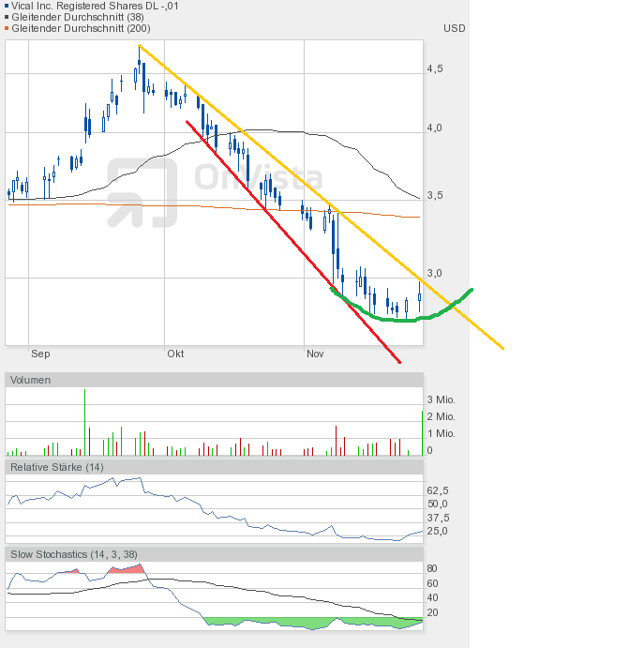The width and height of the screenshot is (644, 648).
Task: Click the 4,5 price axis label
Action: pos(435,68)
